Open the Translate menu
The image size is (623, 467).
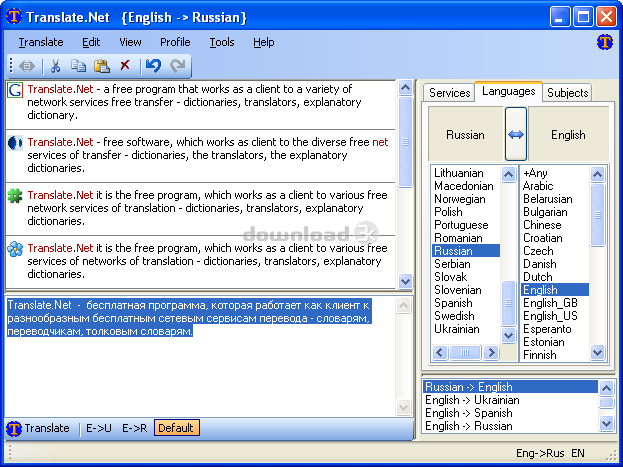[x=41, y=42]
